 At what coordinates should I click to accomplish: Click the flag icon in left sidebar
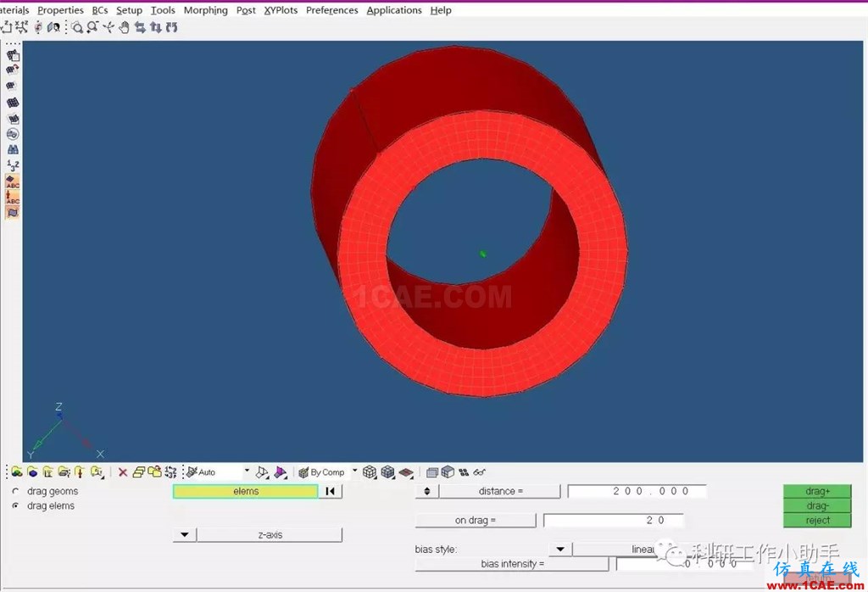(x=12, y=213)
